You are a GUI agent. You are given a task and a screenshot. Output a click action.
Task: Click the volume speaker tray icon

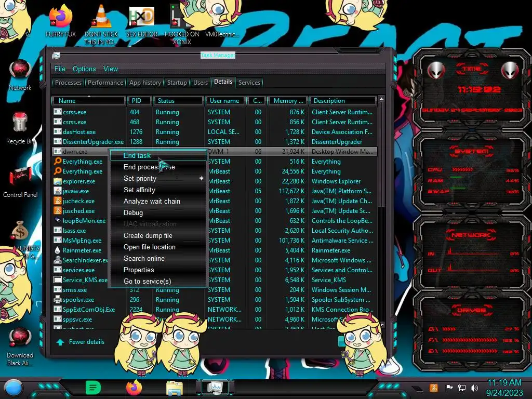474,388
